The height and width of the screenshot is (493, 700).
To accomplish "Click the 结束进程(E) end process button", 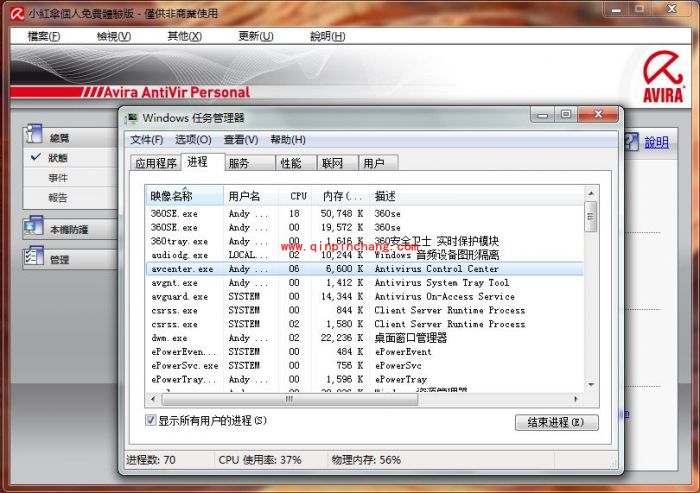I will click(x=556, y=422).
